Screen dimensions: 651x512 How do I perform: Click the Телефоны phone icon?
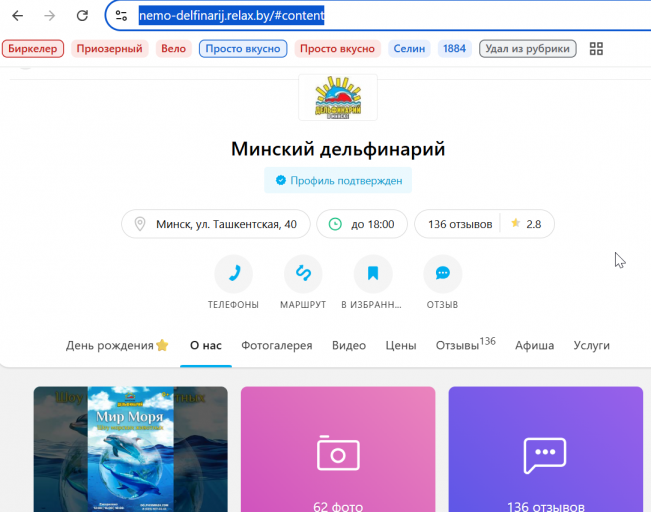click(234, 274)
